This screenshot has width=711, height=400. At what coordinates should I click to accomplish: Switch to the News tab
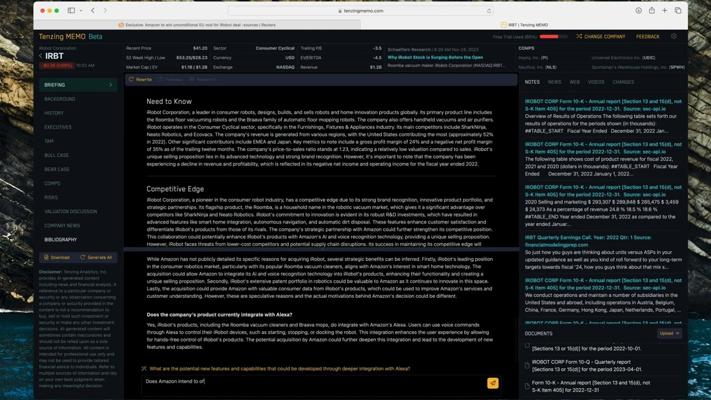(x=554, y=82)
